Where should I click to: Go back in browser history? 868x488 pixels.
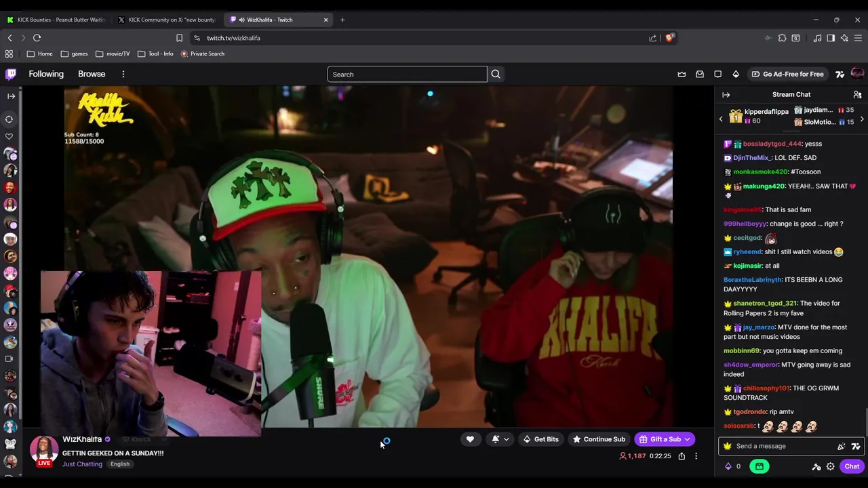10,38
